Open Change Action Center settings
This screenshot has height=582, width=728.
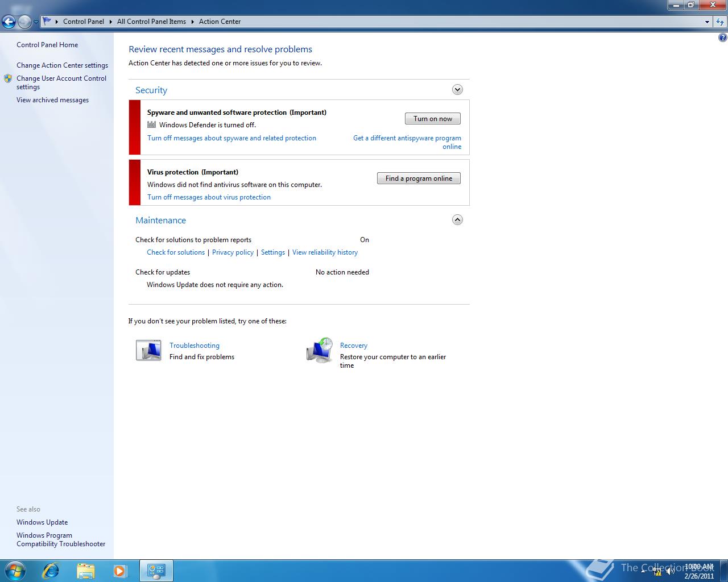coord(62,65)
